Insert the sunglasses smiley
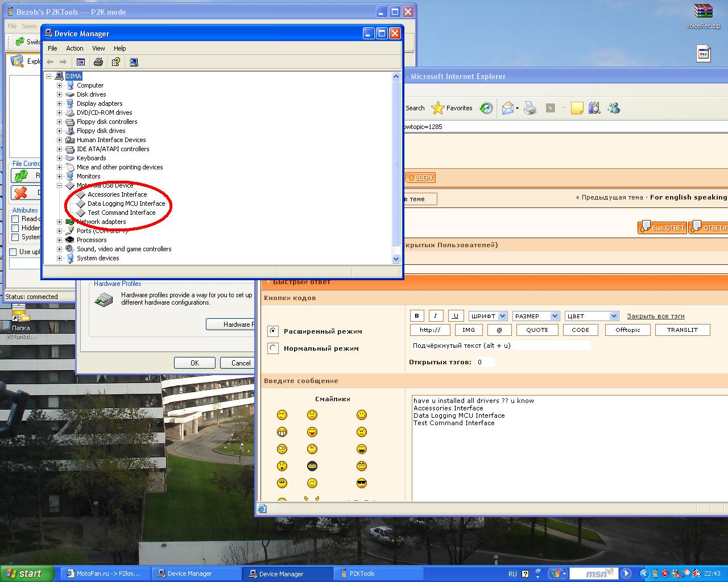Viewport: 728px width, 582px height. pos(362,483)
